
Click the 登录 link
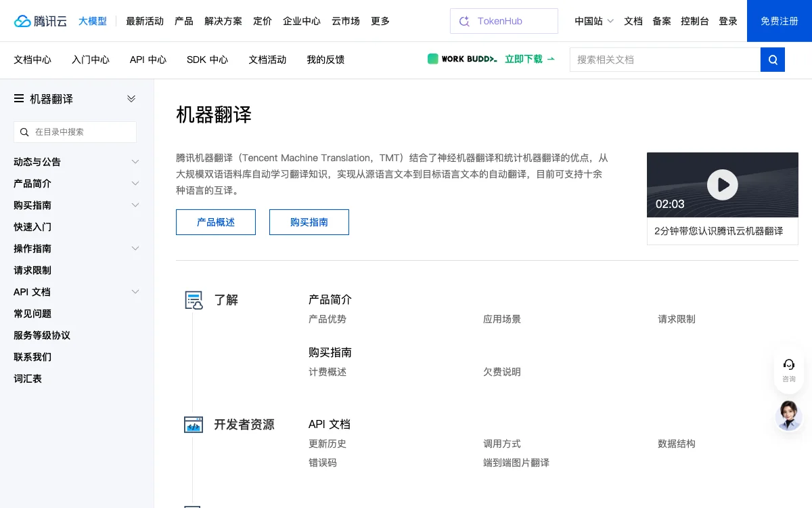click(728, 21)
